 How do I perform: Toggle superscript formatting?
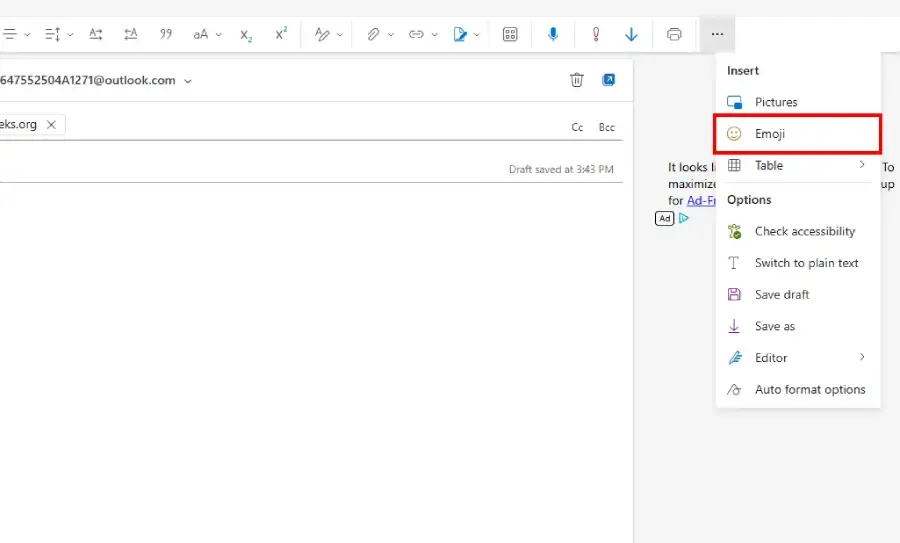(281, 34)
